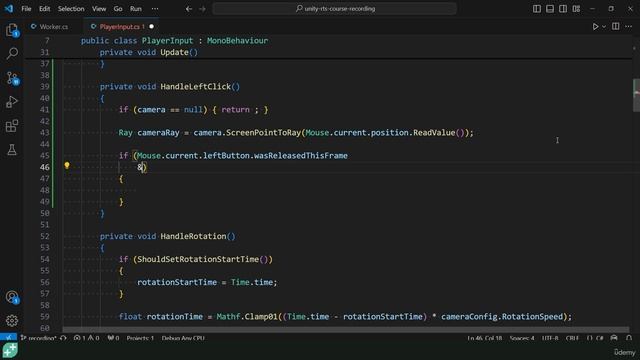Change the UTF-8 encoding
Image resolution: width=640 pixels, height=360 pixels.
(x=550, y=338)
